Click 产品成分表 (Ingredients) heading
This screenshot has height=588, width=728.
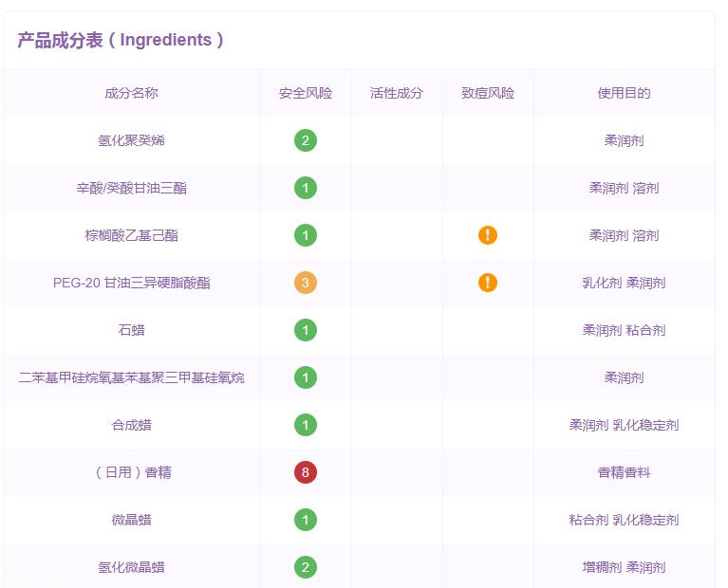tap(121, 40)
